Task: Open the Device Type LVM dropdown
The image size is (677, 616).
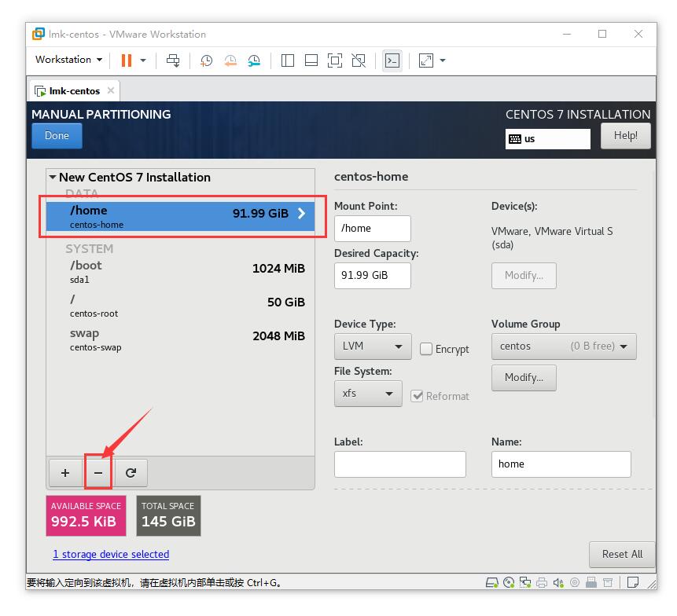Action: tap(373, 346)
